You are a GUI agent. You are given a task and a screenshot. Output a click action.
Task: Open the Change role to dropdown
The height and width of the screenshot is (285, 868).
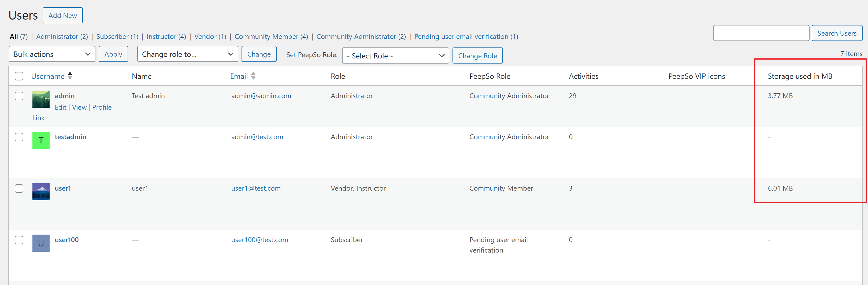click(187, 54)
